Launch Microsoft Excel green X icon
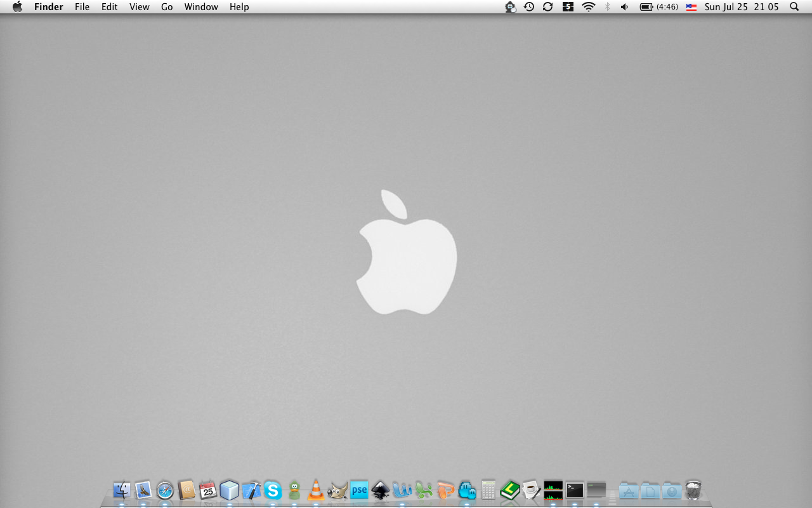The height and width of the screenshot is (508, 812). coord(424,490)
